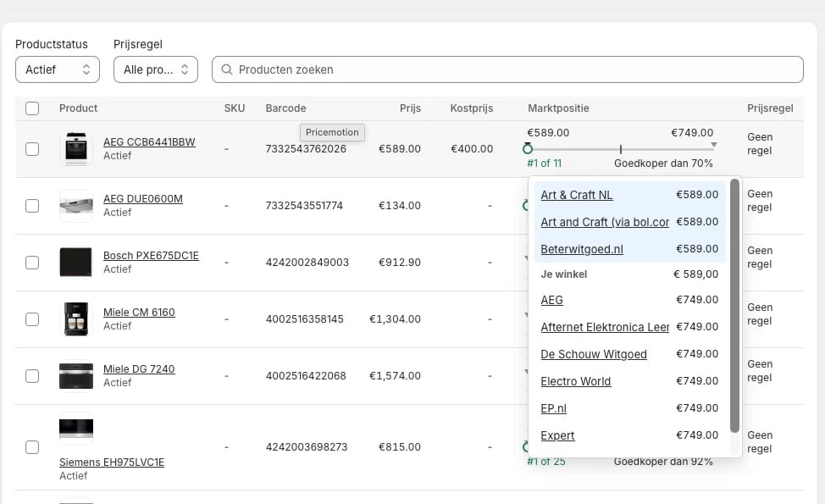
Task: Click the Bosch PXE675DC1E hob thumbnail
Action: click(75, 263)
